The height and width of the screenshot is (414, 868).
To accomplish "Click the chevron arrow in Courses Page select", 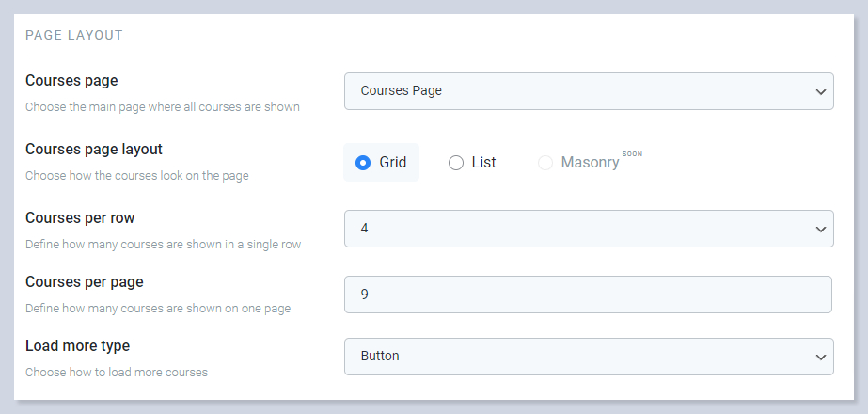I will tap(816, 91).
